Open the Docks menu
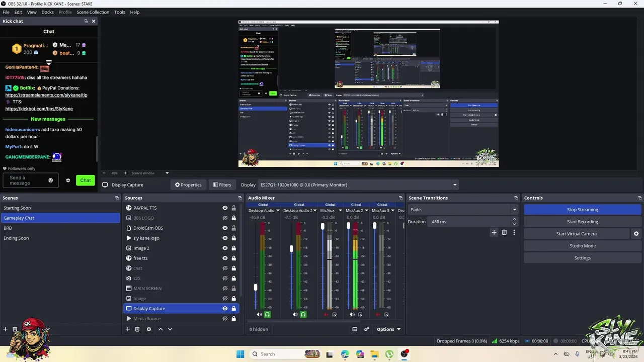The image size is (644, 362). point(47,12)
